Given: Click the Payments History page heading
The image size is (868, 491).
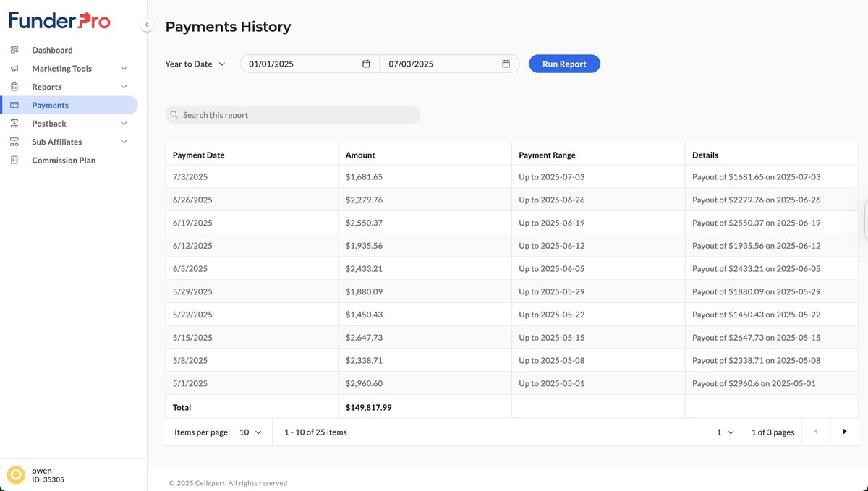Looking at the screenshot, I should (x=228, y=27).
